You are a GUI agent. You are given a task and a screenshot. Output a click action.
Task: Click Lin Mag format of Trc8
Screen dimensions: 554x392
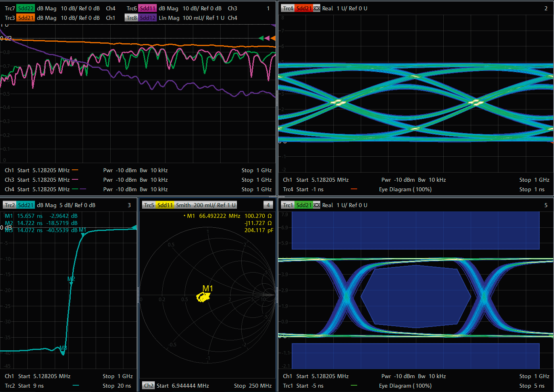(169, 18)
